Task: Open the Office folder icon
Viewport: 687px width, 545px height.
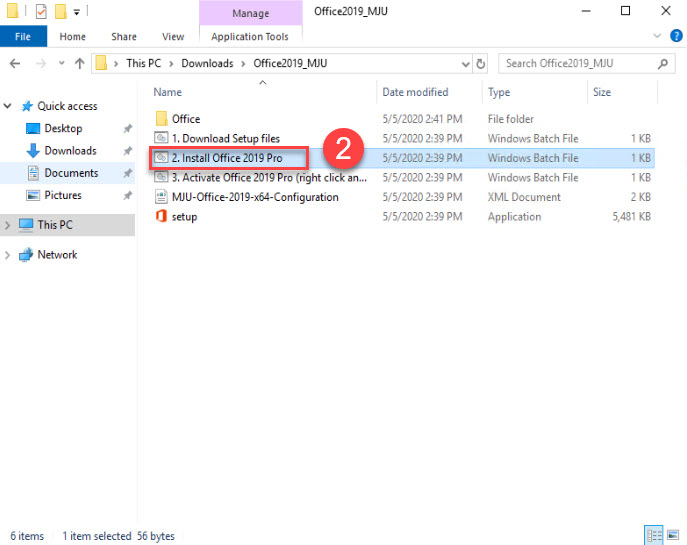Action: tap(161, 119)
